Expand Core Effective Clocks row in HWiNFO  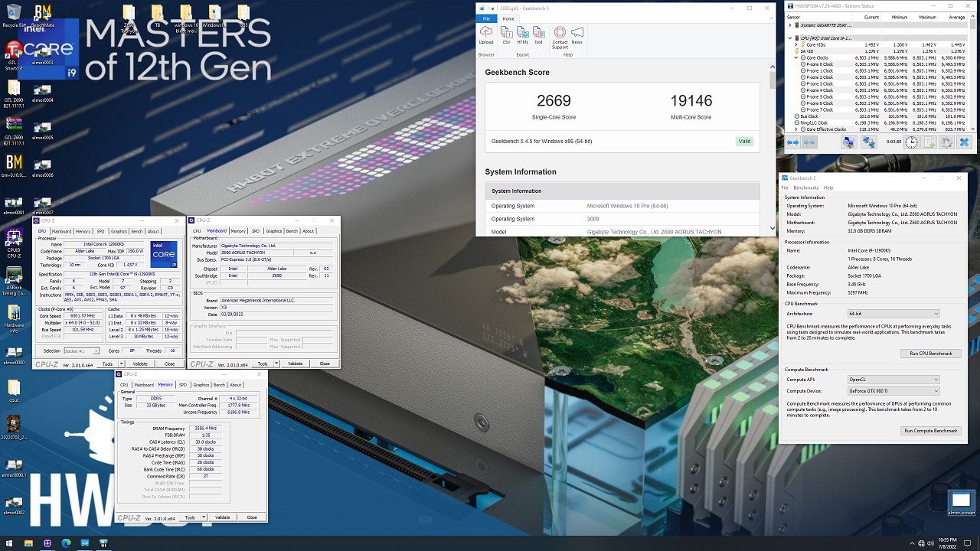797,129
